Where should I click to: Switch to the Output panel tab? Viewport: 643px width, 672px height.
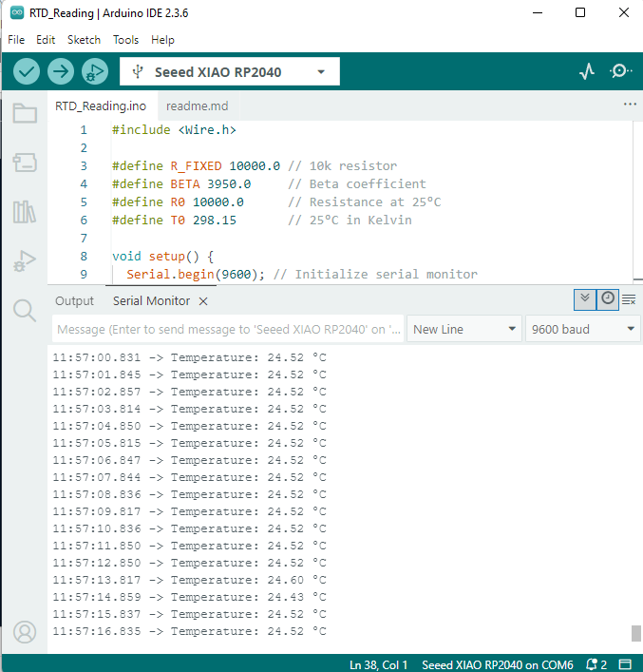pos(74,301)
